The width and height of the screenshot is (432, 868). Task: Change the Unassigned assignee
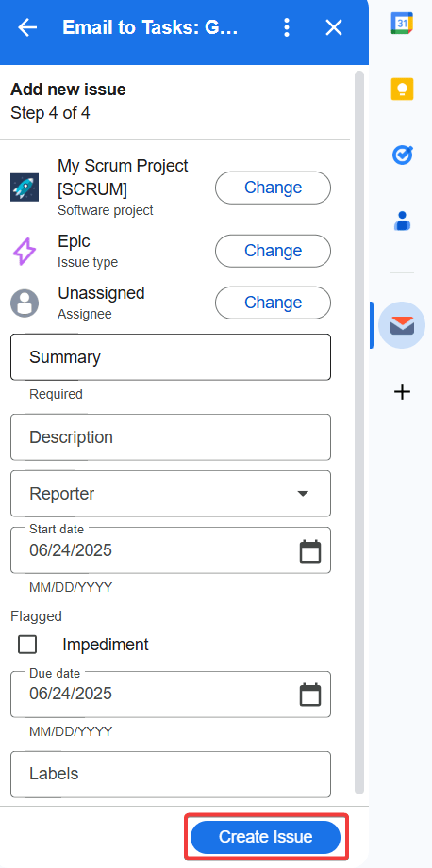click(x=273, y=303)
